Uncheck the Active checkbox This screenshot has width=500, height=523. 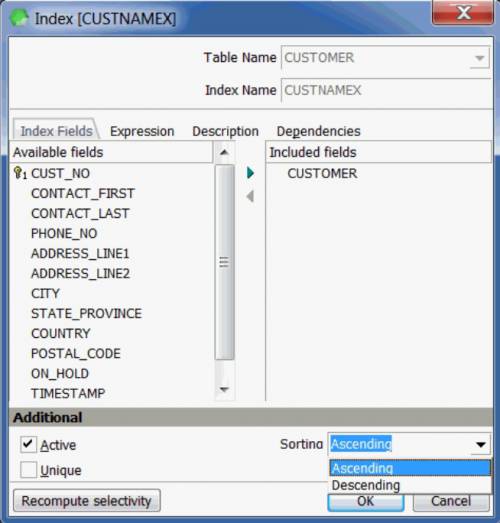28,444
